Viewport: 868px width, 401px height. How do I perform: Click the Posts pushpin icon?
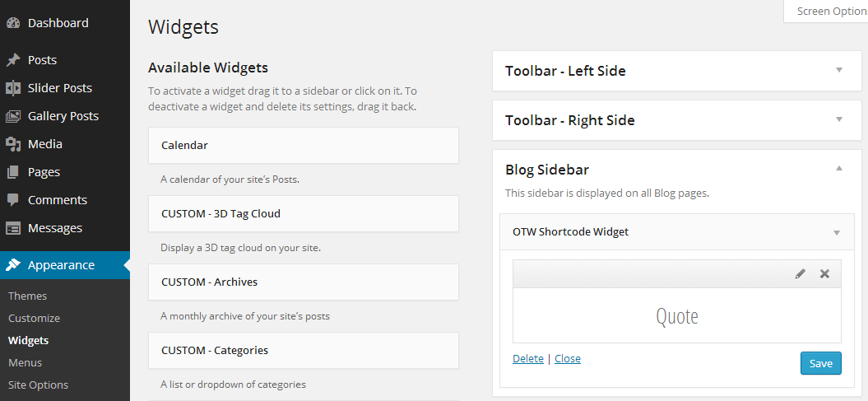coord(12,60)
